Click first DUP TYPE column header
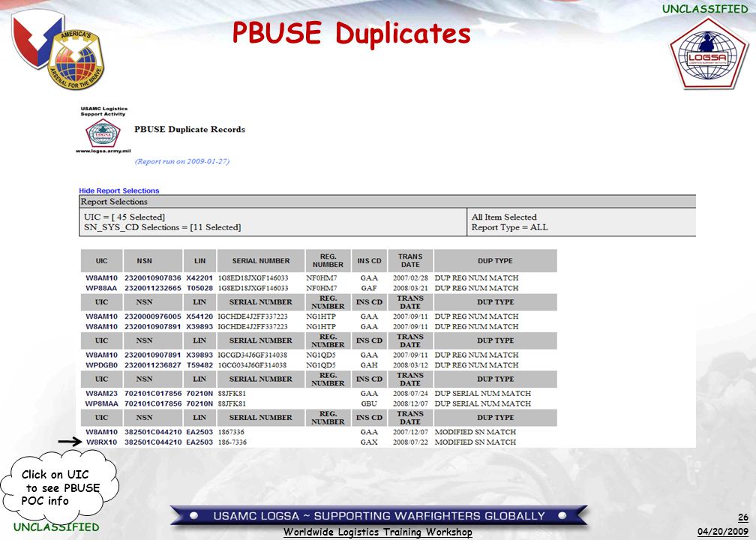Viewport: 756px width, 540px height. (495, 261)
